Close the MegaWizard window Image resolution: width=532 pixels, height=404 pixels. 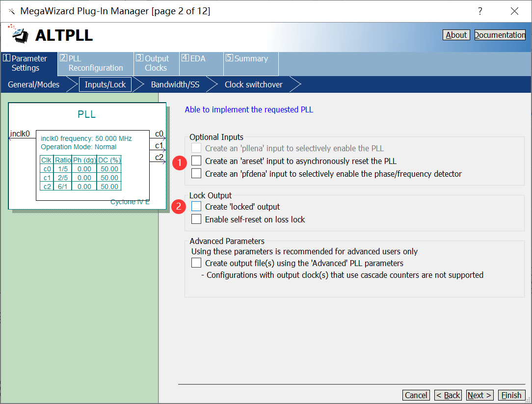click(514, 11)
